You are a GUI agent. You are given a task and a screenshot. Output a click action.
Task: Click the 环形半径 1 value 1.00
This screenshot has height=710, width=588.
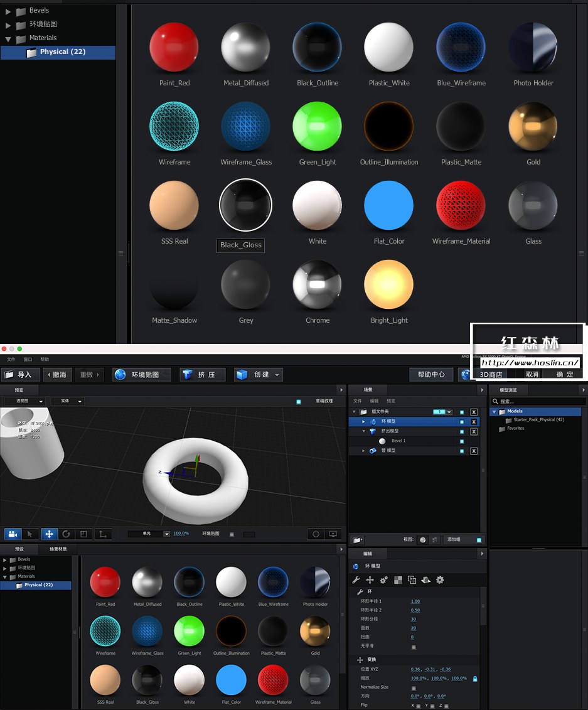pyautogui.click(x=415, y=601)
